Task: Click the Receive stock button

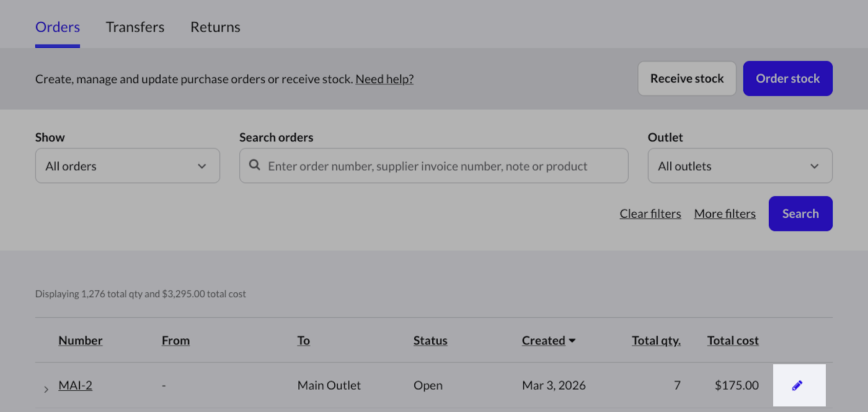Action: click(x=687, y=79)
